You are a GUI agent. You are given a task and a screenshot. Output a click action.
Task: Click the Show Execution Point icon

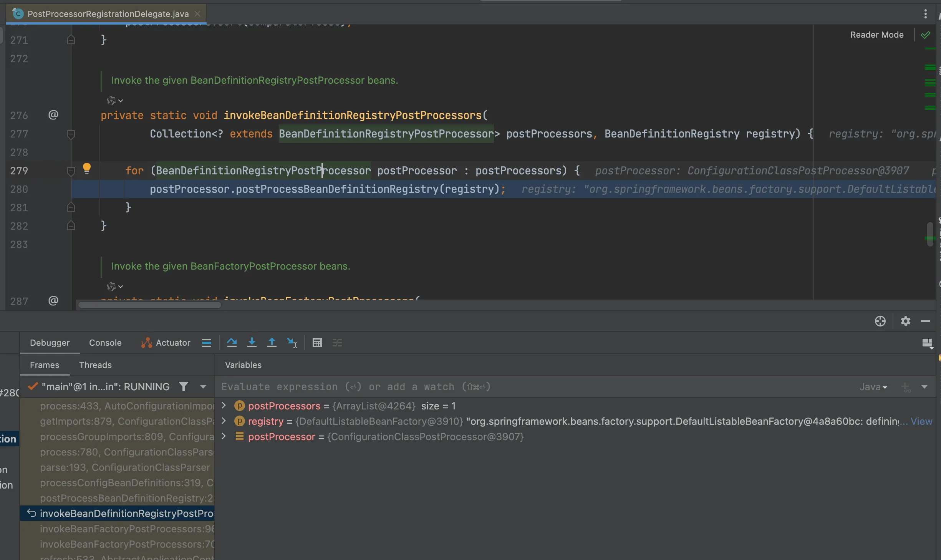click(206, 343)
